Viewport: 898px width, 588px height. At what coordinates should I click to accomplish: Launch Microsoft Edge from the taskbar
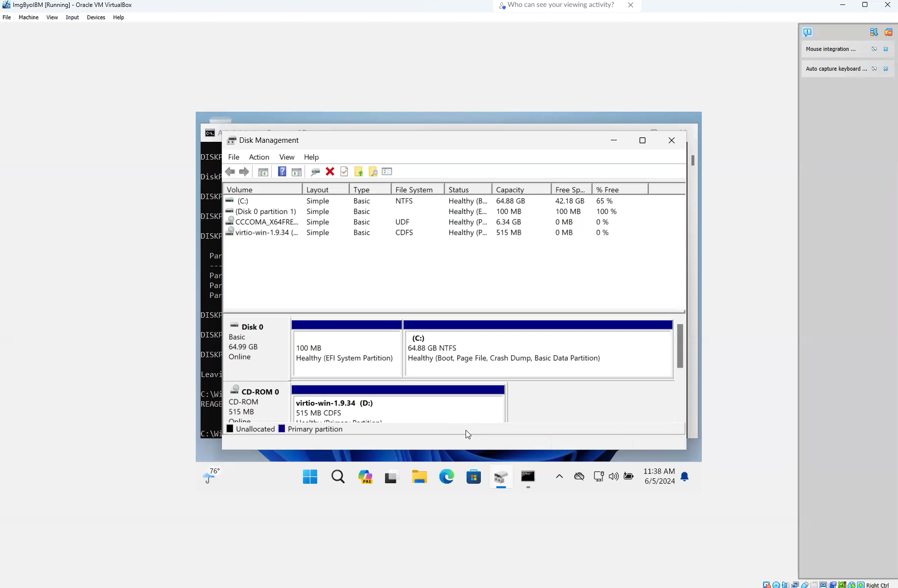pyautogui.click(x=447, y=477)
